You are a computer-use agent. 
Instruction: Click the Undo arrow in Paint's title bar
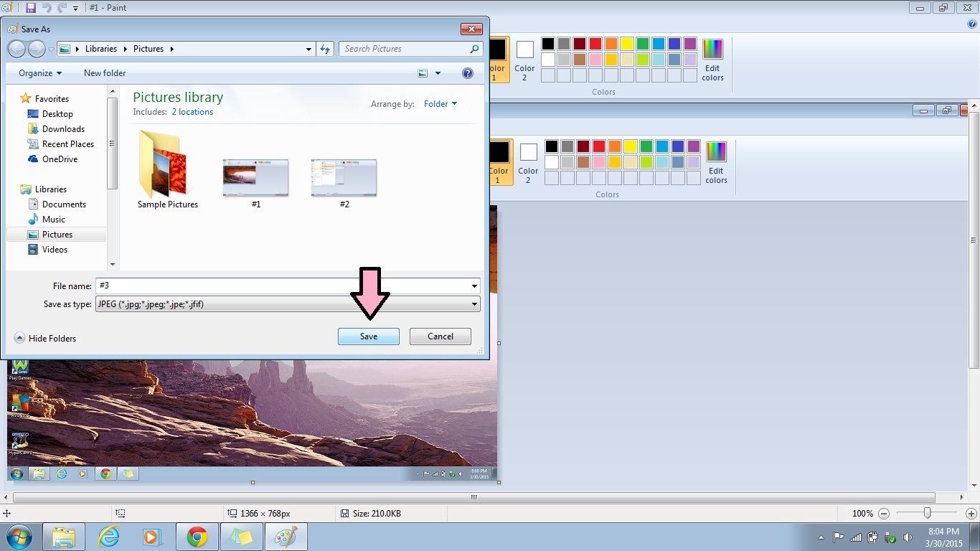point(47,7)
